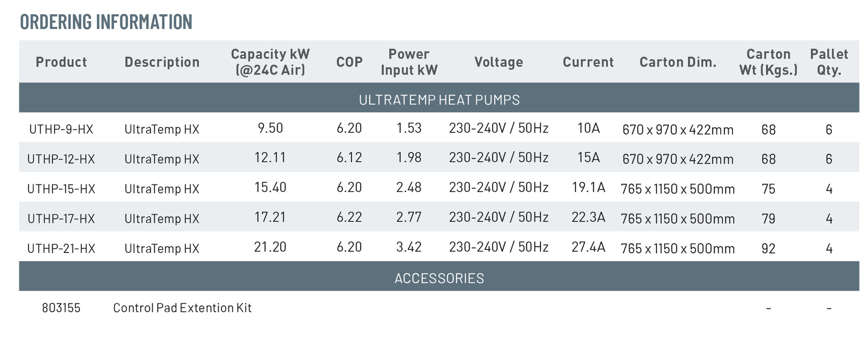Select the Power Input kW header
Image resolution: width=868 pixels, height=339 pixels.
[x=409, y=62]
